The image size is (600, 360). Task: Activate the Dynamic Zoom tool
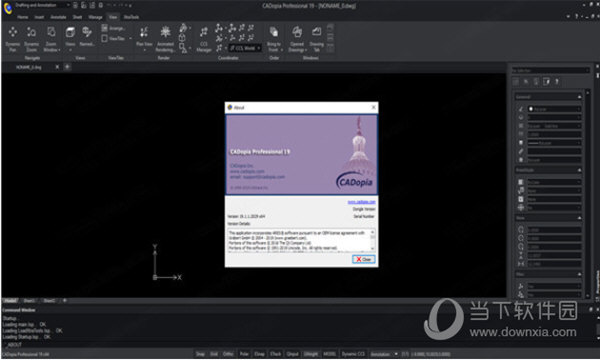click(x=31, y=39)
